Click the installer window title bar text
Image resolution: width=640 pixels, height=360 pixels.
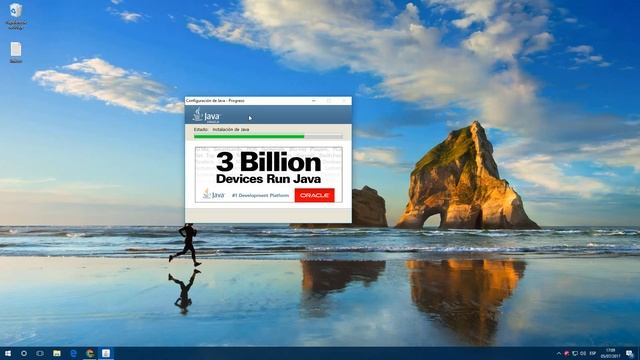point(215,100)
